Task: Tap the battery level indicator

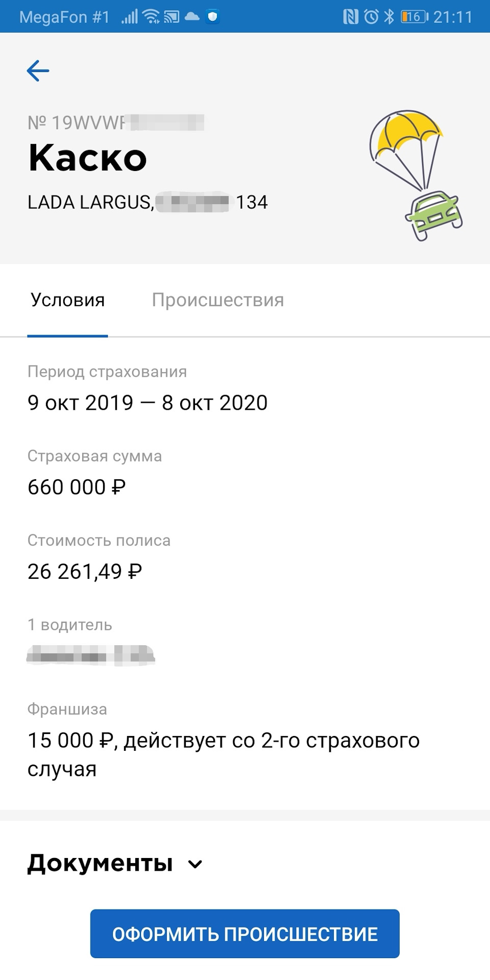Action: coord(414,17)
